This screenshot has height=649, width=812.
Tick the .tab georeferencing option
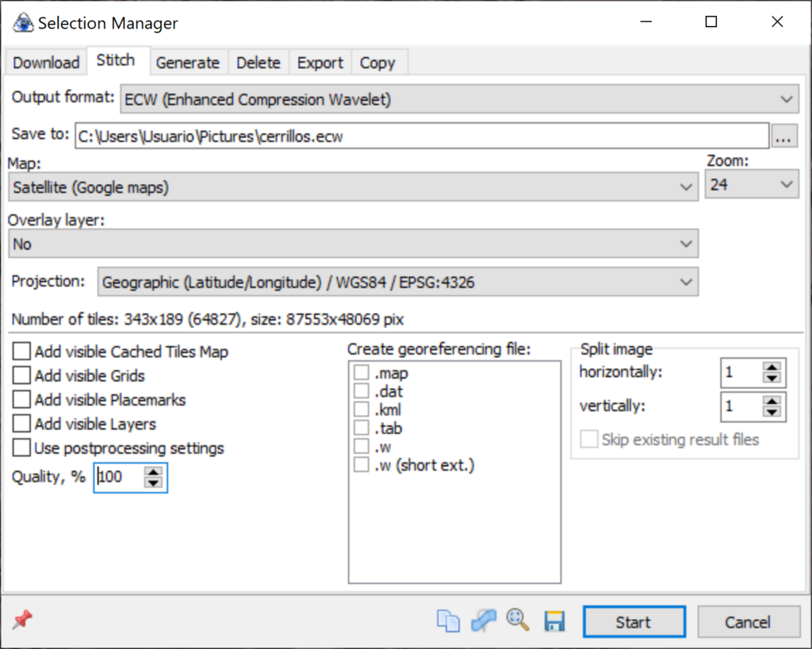coord(362,428)
